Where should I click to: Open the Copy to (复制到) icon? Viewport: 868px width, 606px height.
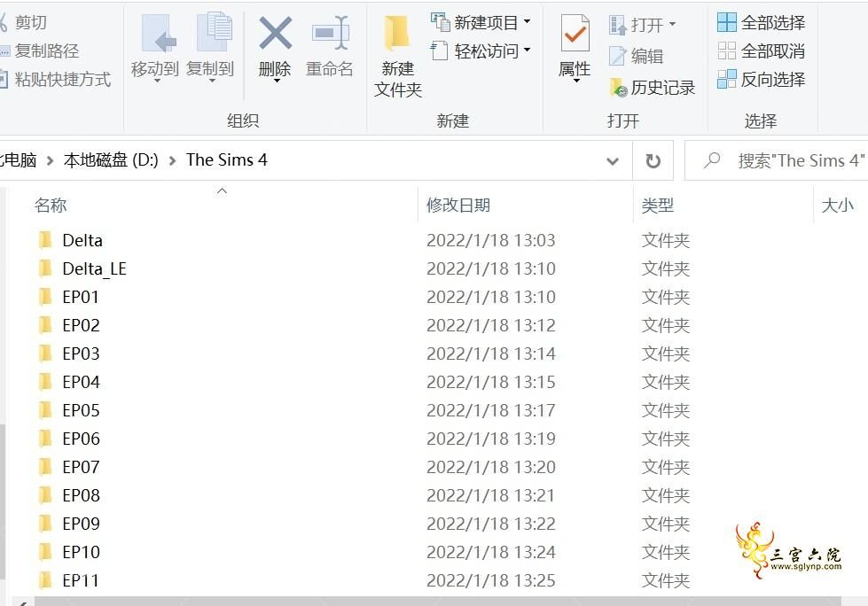tap(215, 32)
